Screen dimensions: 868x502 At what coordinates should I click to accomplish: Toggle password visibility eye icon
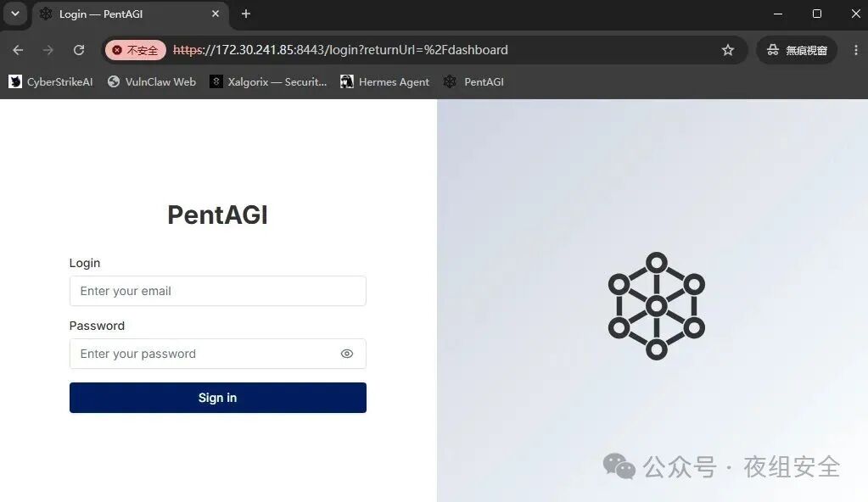[346, 354]
